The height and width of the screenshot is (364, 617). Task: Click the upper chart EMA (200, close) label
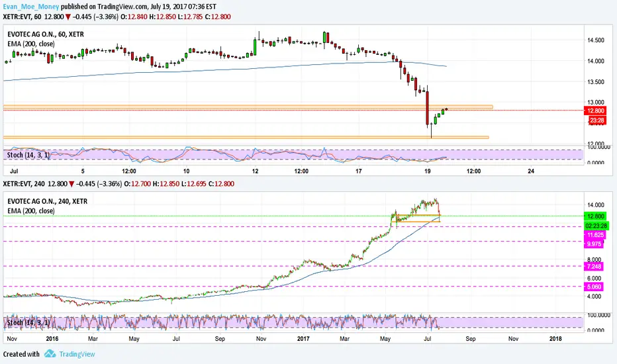pyautogui.click(x=31, y=44)
